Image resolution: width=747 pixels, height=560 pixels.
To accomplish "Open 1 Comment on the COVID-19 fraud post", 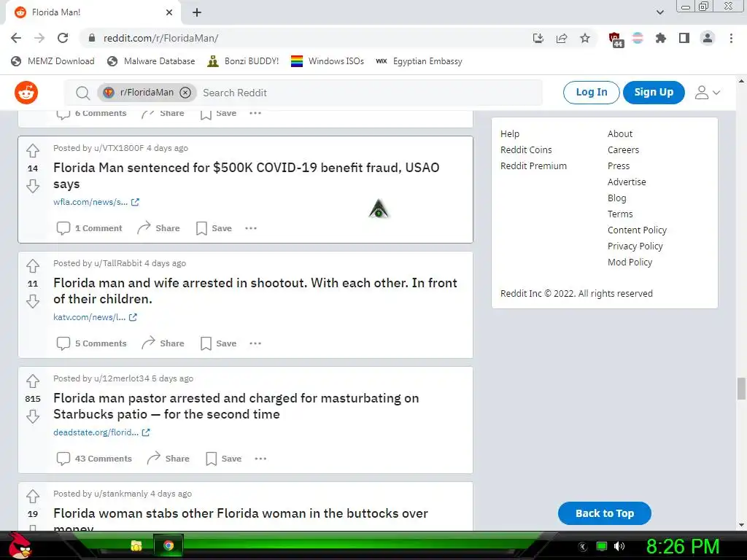I will tap(89, 228).
